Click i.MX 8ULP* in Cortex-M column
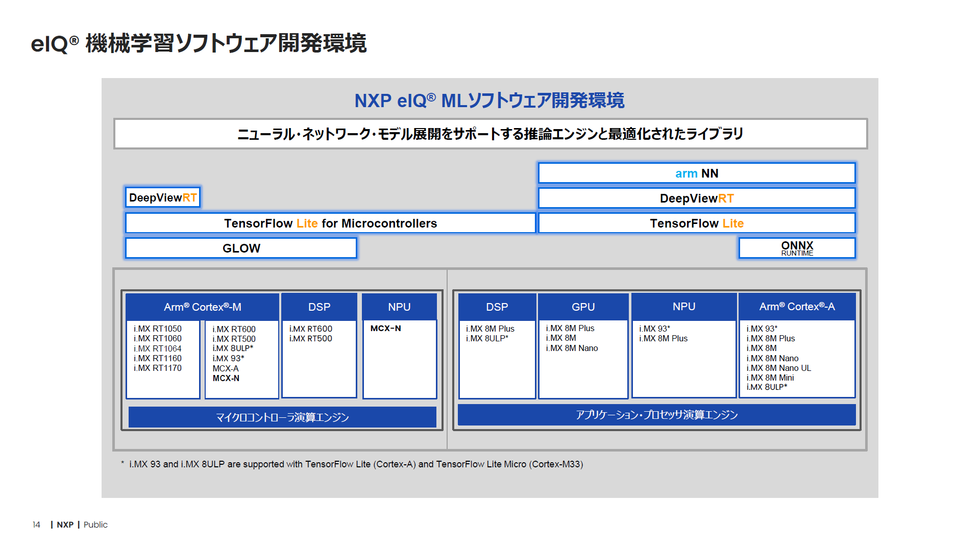The image size is (980, 551). [x=233, y=348]
